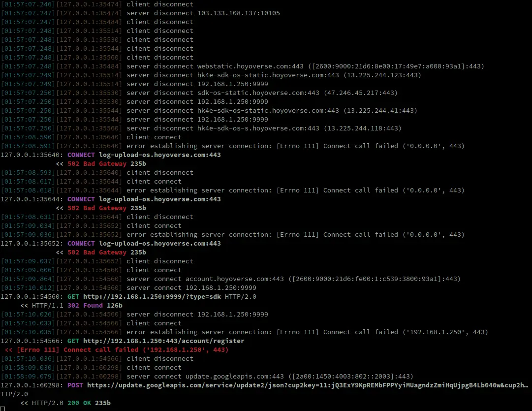Click the client disconnect line stamped 01:57:07.247

(97, 22)
